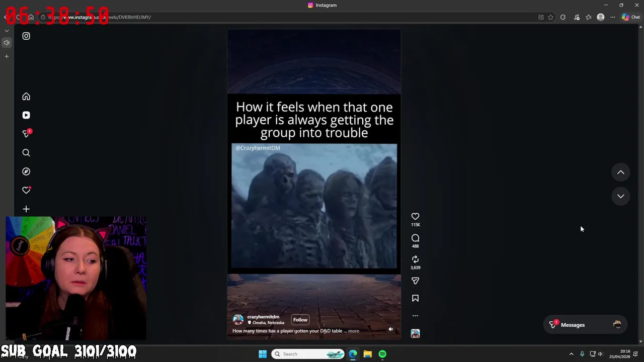
Task: Open Instagram Search
Action: (26, 153)
